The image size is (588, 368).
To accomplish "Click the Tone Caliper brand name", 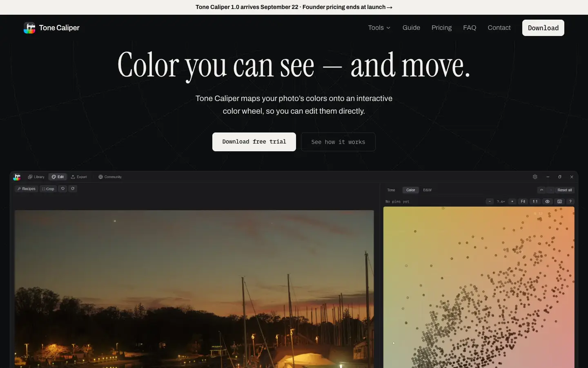I will pyautogui.click(x=59, y=28).
